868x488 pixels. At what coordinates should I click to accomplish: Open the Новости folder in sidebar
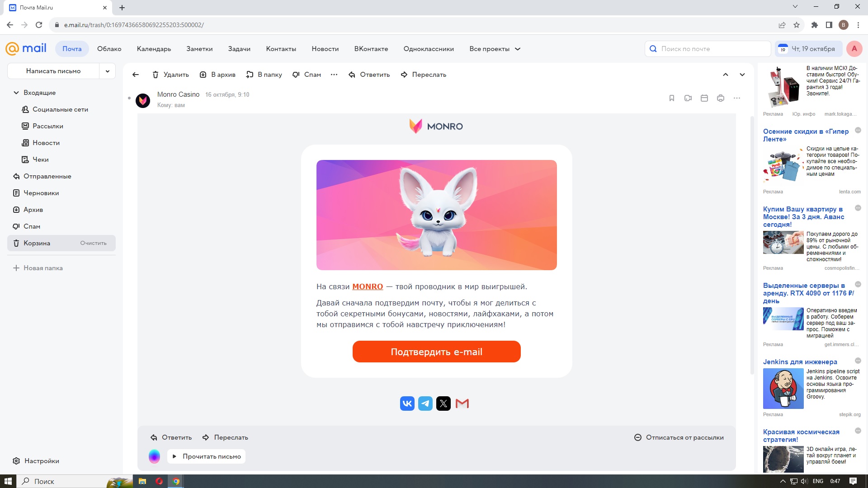[46, 143]
